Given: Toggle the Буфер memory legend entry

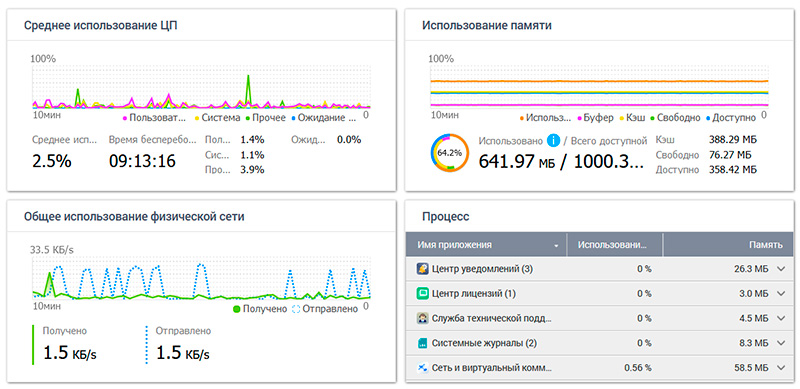Looking at the screenshot, I should (x=595, y=118).
